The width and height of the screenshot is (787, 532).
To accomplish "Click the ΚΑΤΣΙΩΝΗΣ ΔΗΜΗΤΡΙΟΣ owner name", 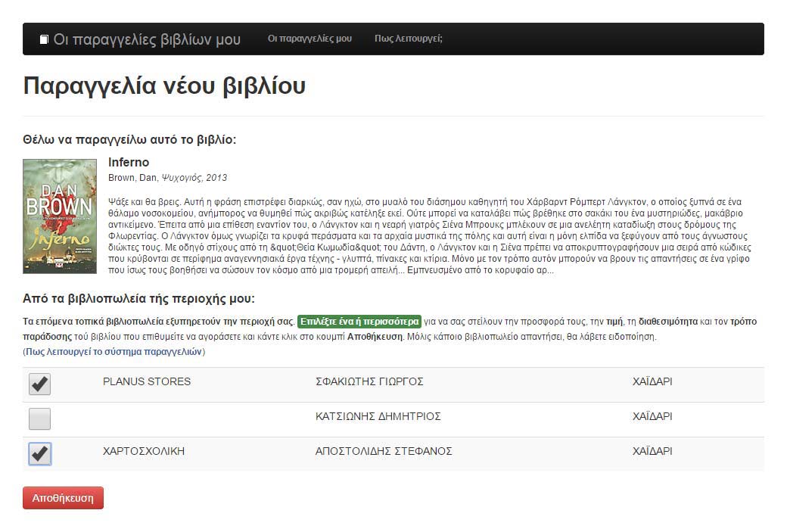I will click(378, 416).
